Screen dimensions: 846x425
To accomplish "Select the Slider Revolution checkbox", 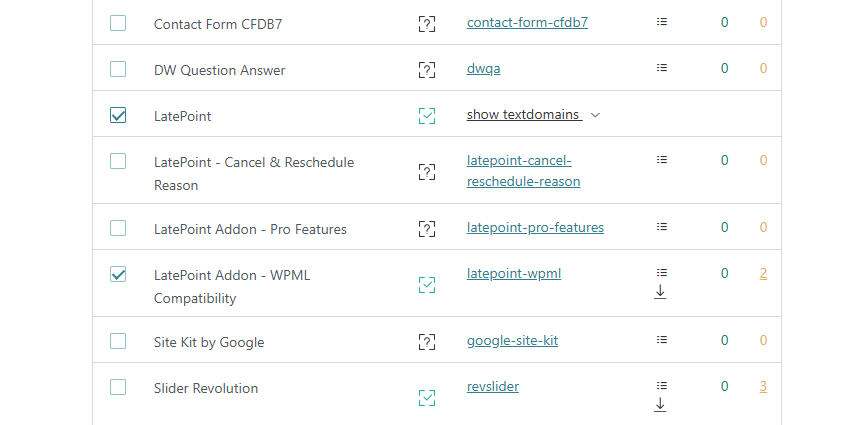I will [118, 387].
